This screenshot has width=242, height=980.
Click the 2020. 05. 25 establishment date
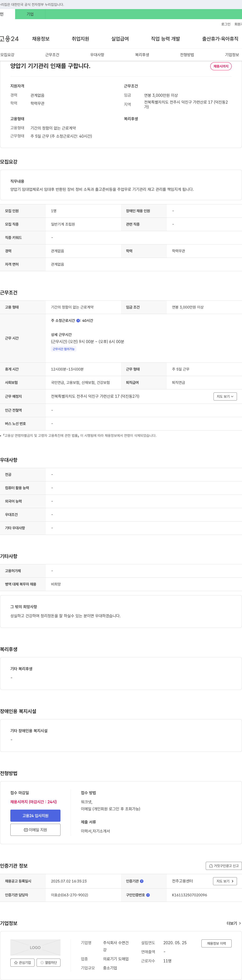(x=175, y=943)
